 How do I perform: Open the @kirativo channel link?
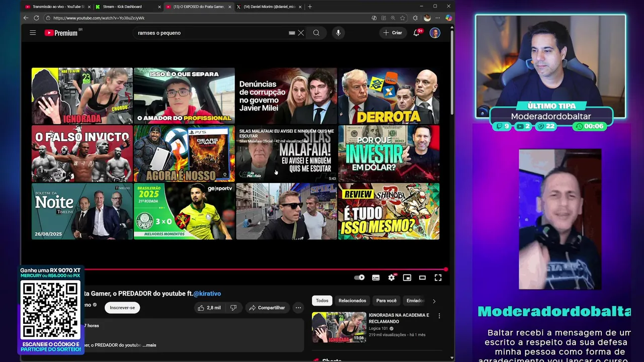[207, 294]
